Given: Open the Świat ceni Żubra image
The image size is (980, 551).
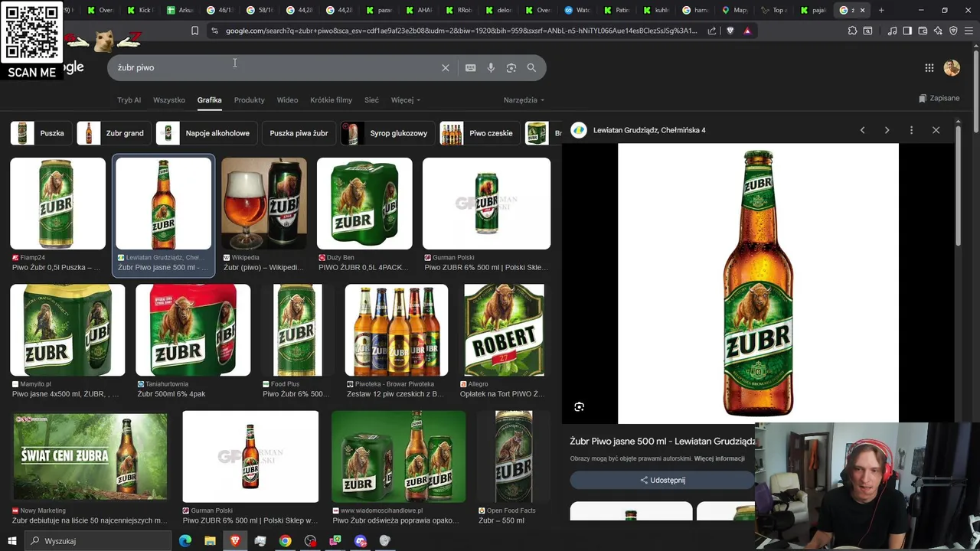Looking at the screenshot, I should coord(90,457).
